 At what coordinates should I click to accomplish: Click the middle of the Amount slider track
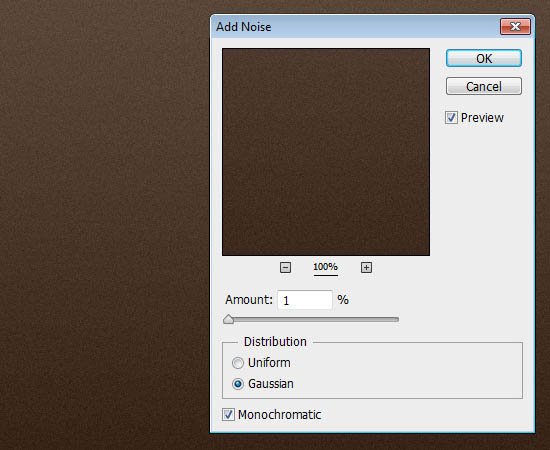(311, 320)
